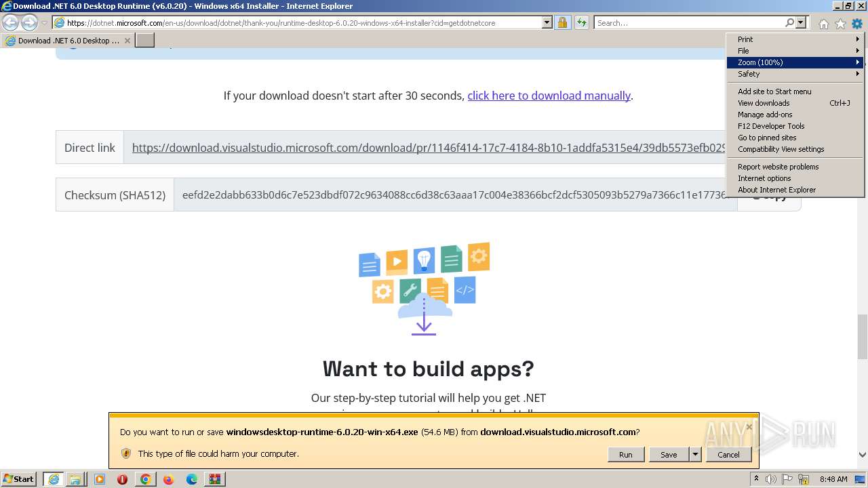This screenshot has width=868, height=488.
Task: Open the direct download URL link
Action: [x=429, y=148]
